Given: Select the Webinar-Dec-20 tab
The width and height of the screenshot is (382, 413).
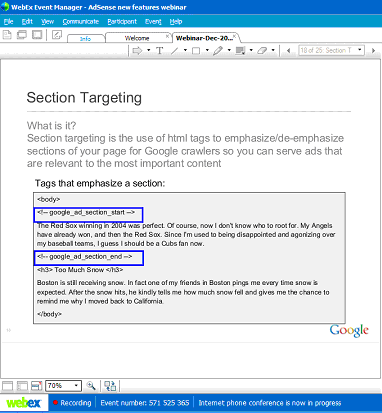Looking at the screenshot, I should click(204, 38).
